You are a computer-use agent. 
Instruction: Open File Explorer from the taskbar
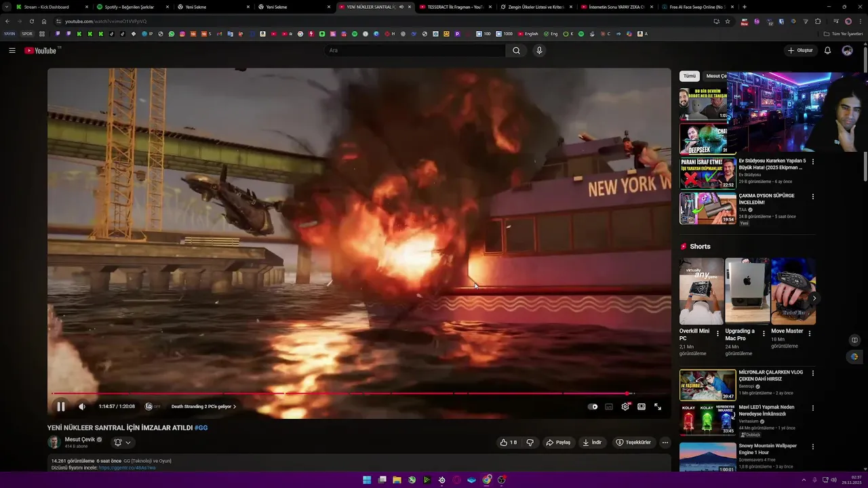point(397,480)
